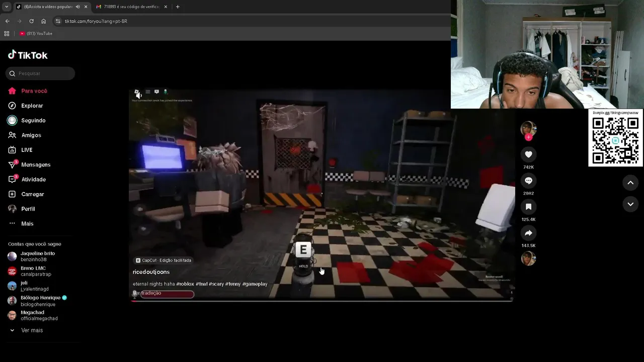The height and width of the screenshot is (362, 644).
Task: Open Biólogo Henrique account
Action: pyautogui.click(x=37, y=301)
